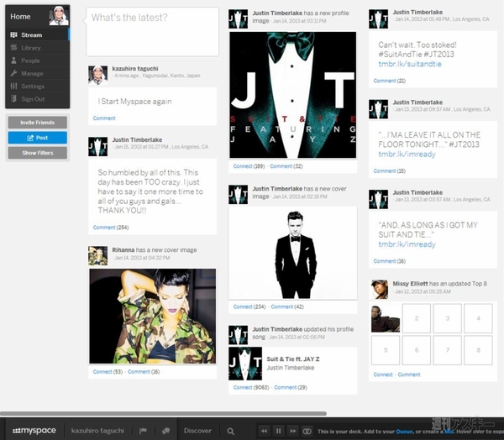Image resolution: width=504 pixels, height=440 pixels.
Task: Click the flag notifications icon
Action: coord(143,431)
